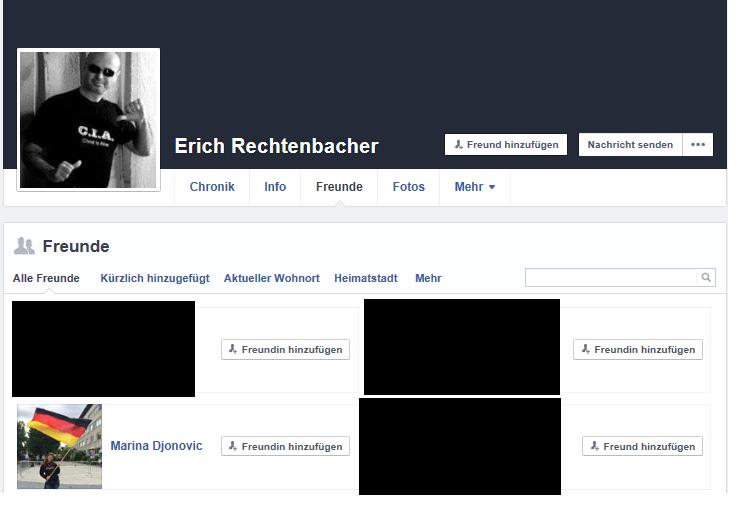Open the Mehr filter beside Heimatstadt
Image resolution: width=741 pixels, height=525 pixels.
pos(428,279)
